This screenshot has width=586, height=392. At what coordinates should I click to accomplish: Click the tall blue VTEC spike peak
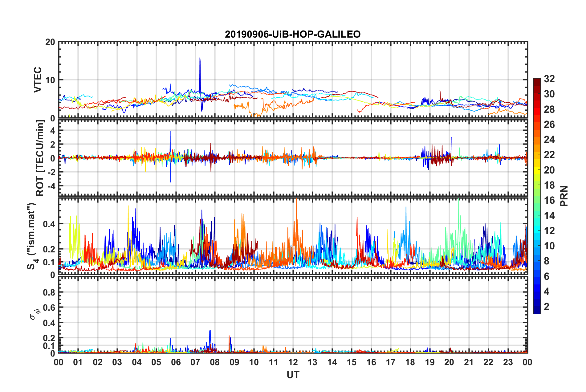click(200, 58)
